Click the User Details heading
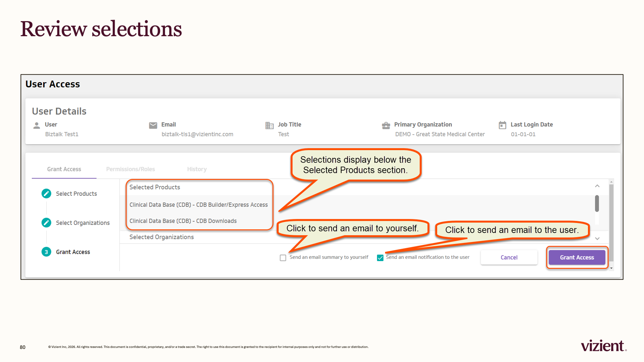 [59, 111]
